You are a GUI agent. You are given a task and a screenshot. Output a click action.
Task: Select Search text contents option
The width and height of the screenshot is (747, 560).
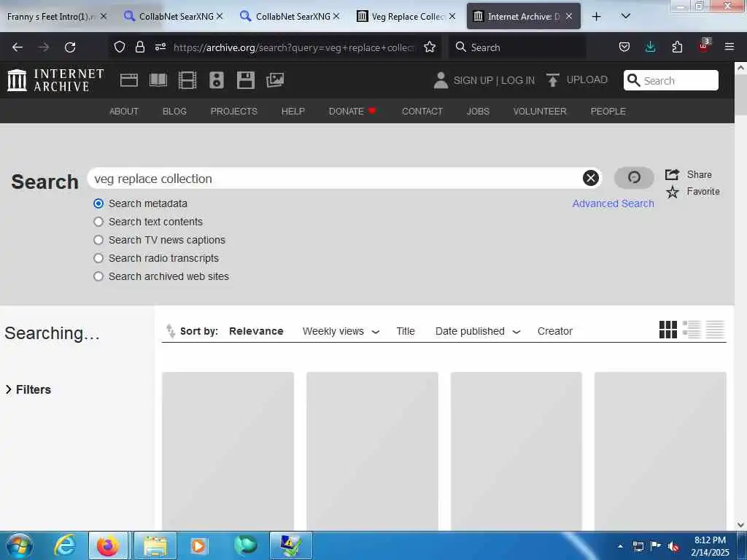[x=98, y=222]
